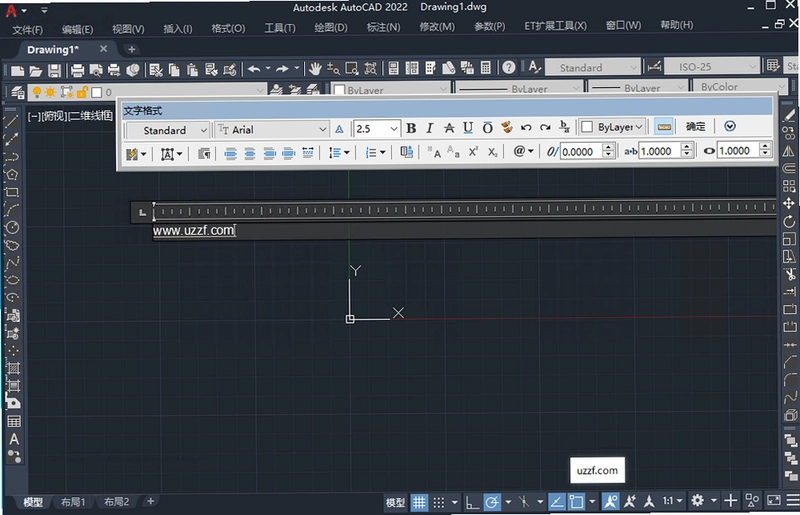The image size is (800, 515).
Task: Select the Polygon draw tool
Action: (12, 175)
